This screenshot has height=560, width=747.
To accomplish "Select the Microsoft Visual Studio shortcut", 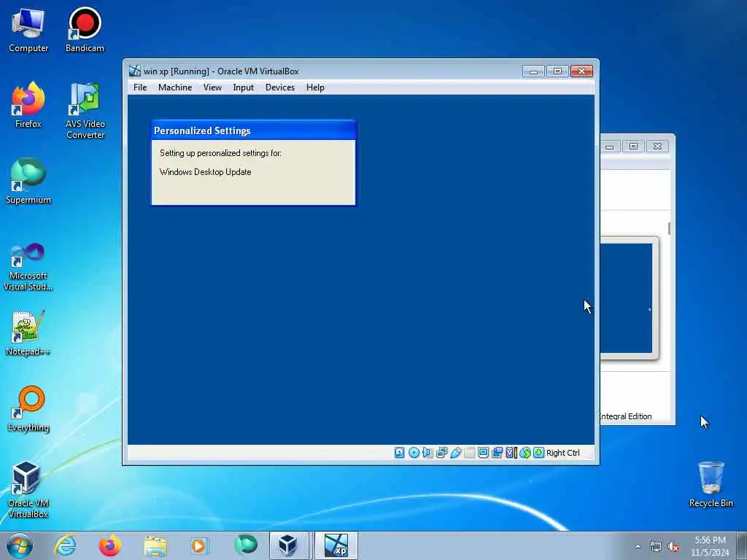I will [28, 267].
